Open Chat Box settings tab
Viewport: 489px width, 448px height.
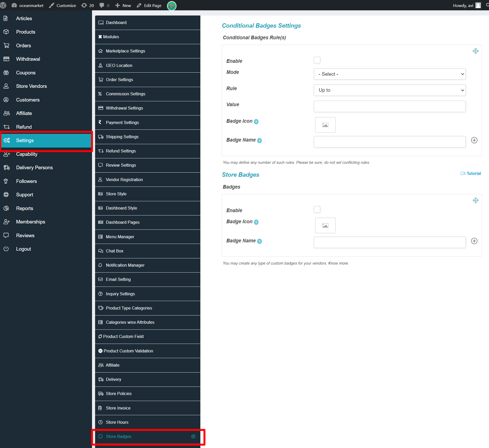(148, 251)
